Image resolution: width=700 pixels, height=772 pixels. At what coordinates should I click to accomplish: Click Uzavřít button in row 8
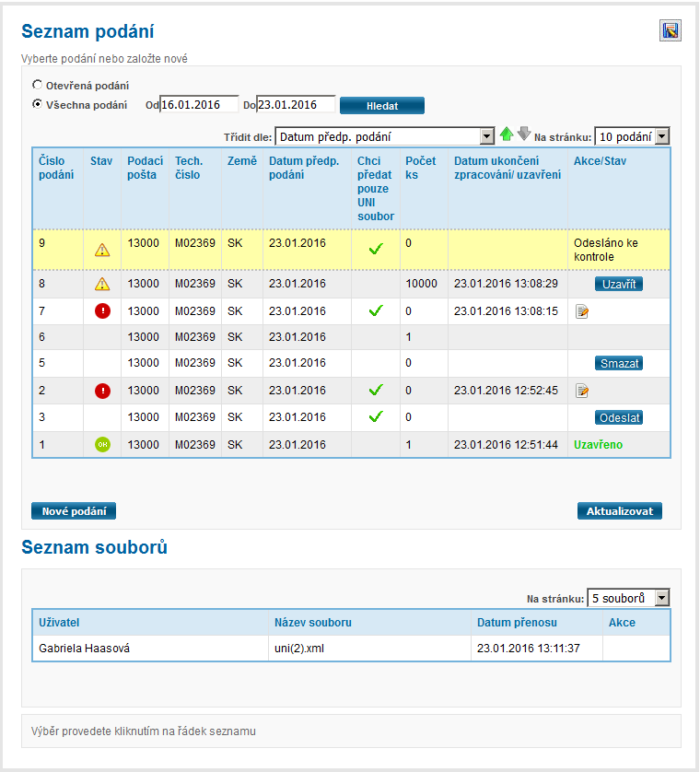[619, 284]
